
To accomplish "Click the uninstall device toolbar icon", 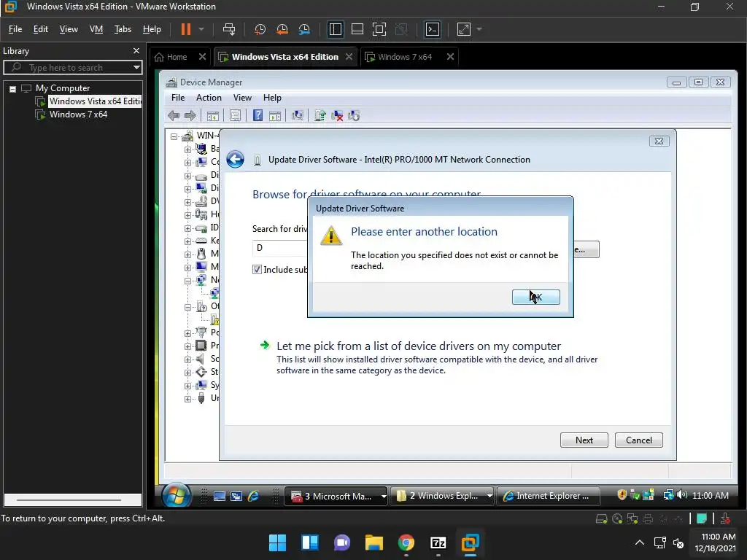I will coord(354,116).
